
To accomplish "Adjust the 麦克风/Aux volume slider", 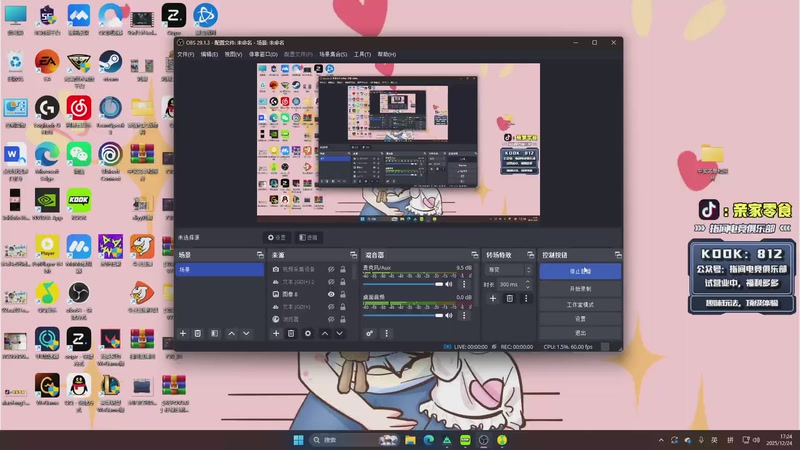I will [403, 284].
